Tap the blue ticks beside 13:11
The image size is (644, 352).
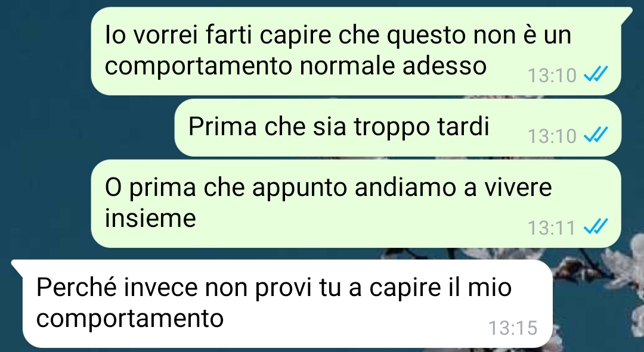[595, 226]
